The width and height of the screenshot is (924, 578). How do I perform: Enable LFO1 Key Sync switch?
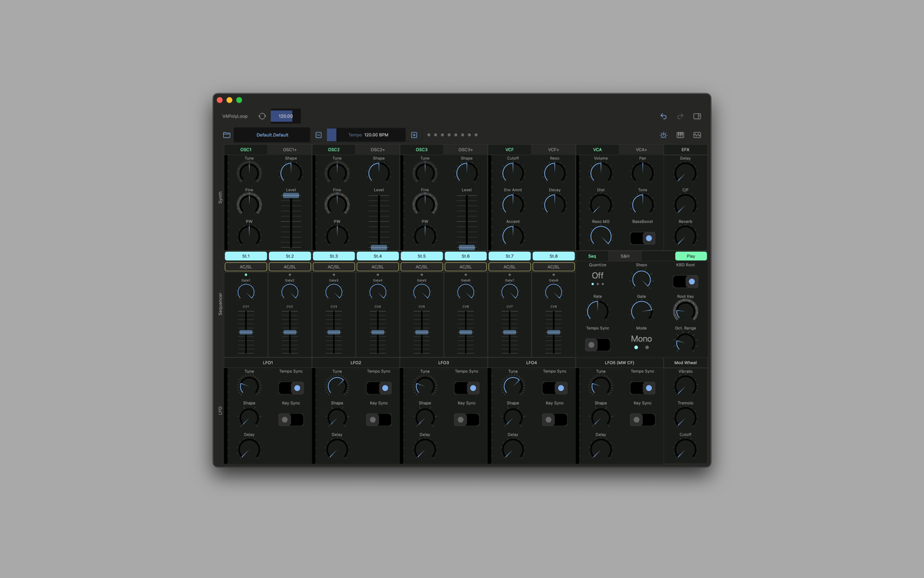pyautogui.click(x=291, y=419)
